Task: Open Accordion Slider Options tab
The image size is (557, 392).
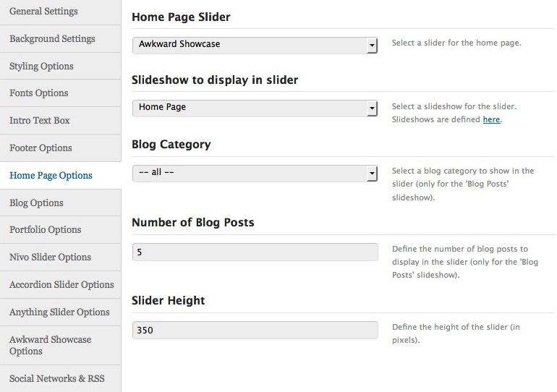Action: pos(60,285)
